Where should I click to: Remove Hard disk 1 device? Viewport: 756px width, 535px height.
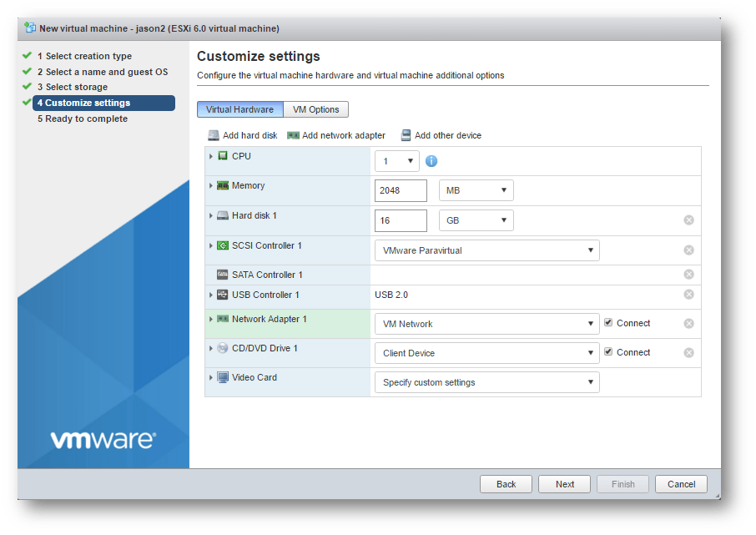click(689, 220)
